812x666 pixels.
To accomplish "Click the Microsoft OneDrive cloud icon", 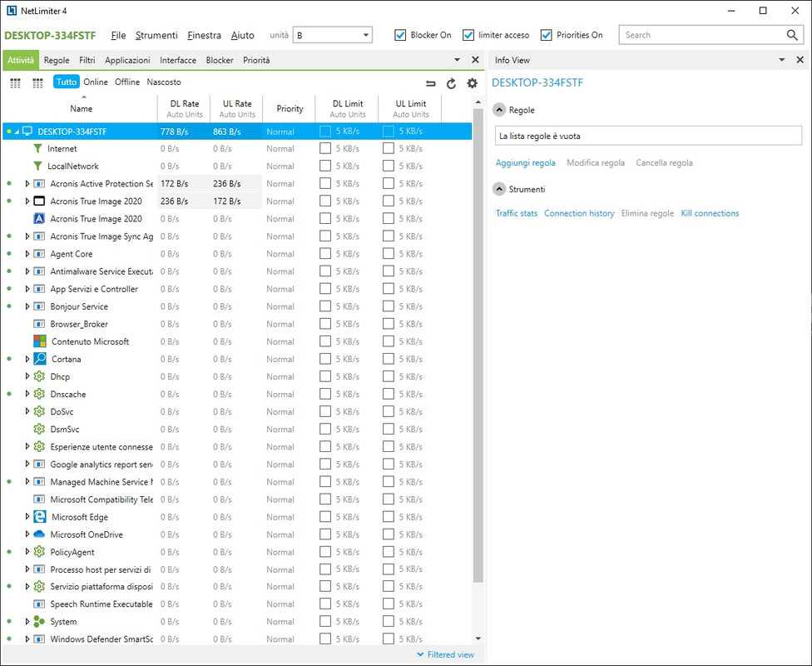I will pos(39,534).
